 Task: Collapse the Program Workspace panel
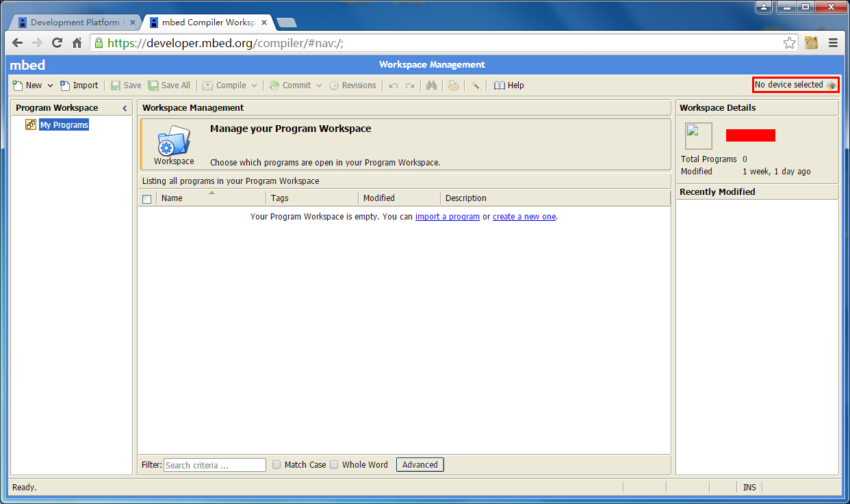pyautogui.click(x=125, y=108)
